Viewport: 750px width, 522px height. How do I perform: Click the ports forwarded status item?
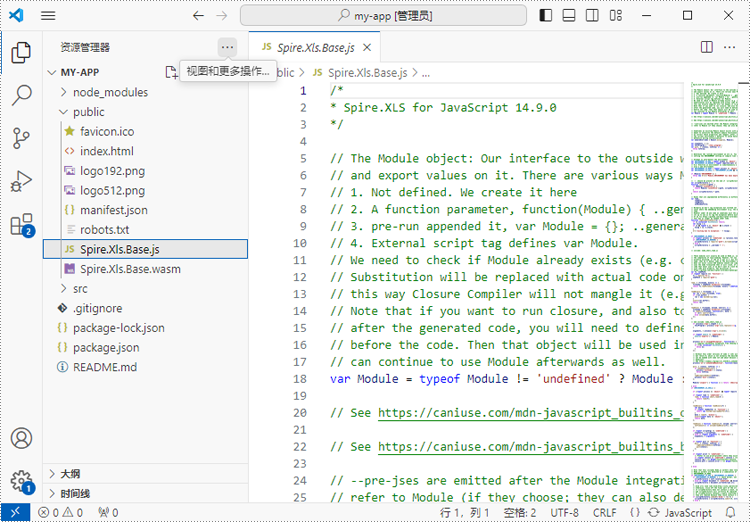click(x=108, y=513)
